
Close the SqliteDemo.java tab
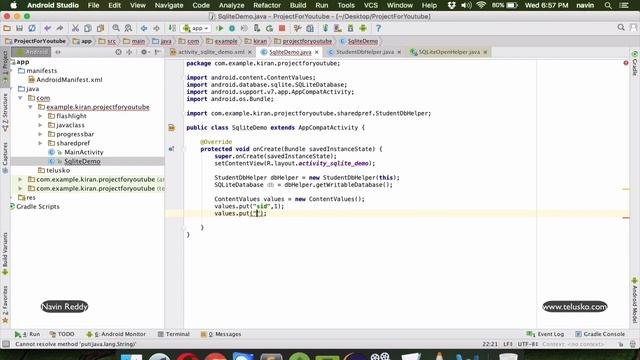coord(317,52)
